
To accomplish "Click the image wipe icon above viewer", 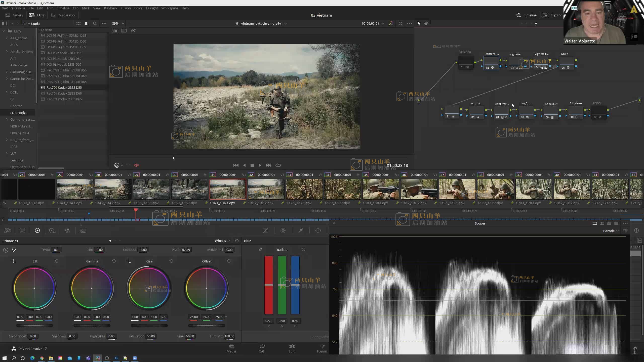I will (x=114, y=31).
